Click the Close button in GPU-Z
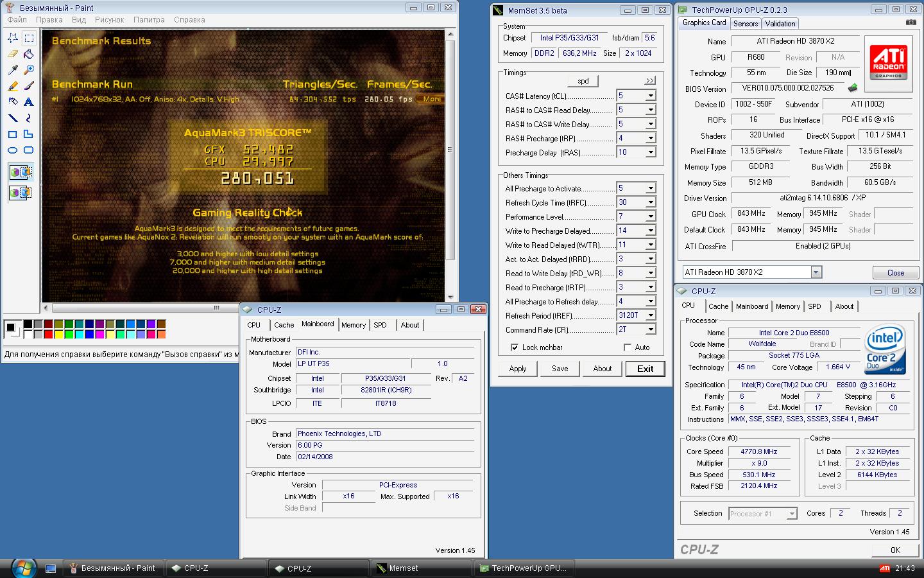 pos(895,272)
